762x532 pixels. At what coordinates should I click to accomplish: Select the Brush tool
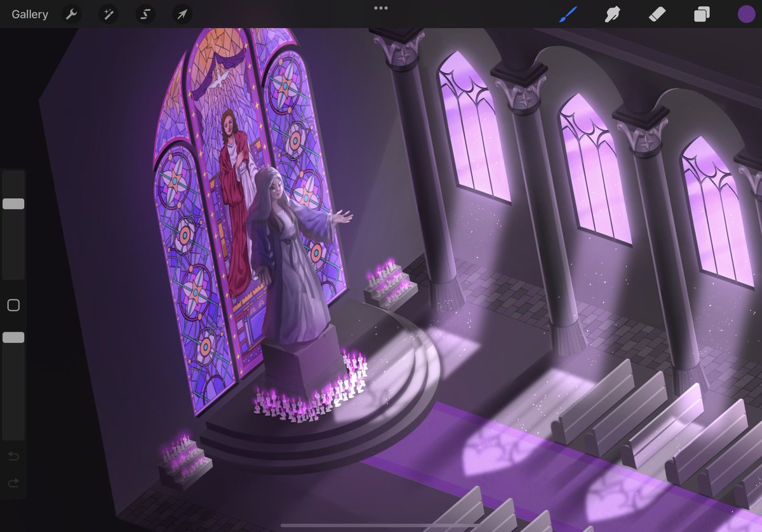tap(568, 14)
